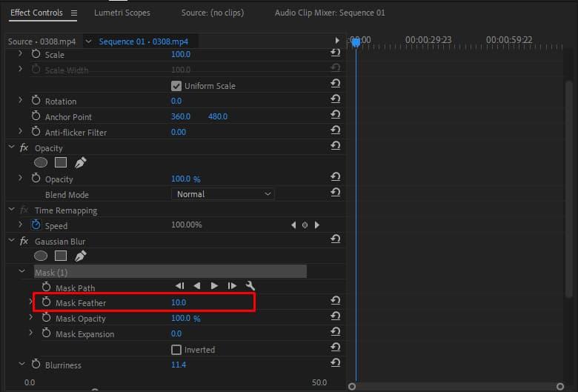
Task: Toggle animation stopwatch for Anchor Point
Action: pyautogui.click(x=36, y=116)
